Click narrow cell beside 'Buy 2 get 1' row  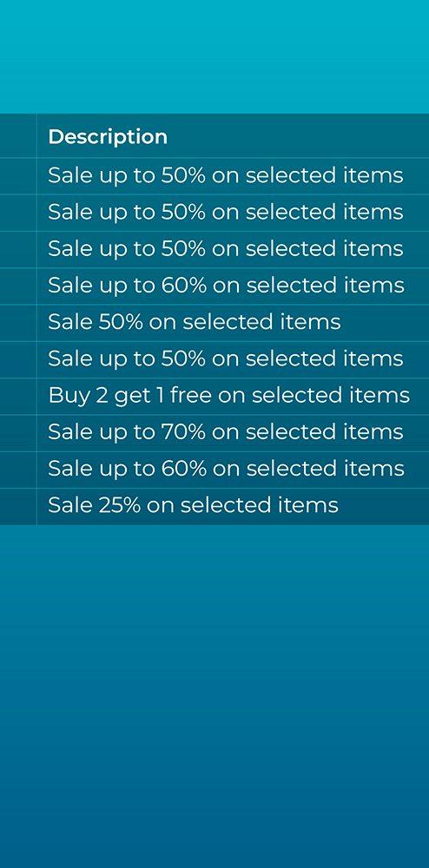(18, 397)
